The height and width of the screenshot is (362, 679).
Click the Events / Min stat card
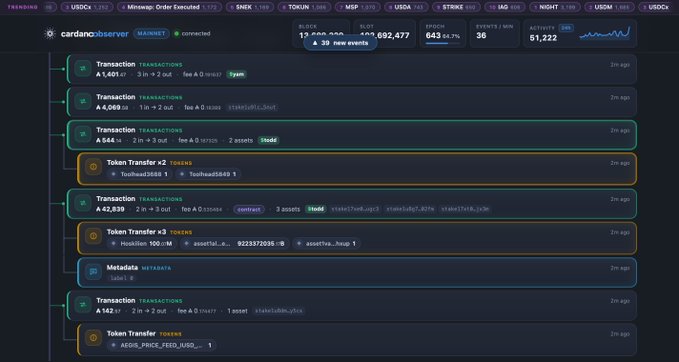pos(495,33)
